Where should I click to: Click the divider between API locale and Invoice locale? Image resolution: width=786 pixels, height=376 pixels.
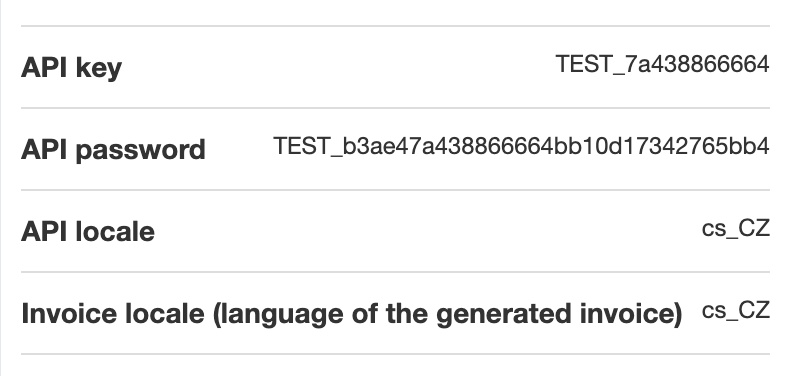pos(395,272)
